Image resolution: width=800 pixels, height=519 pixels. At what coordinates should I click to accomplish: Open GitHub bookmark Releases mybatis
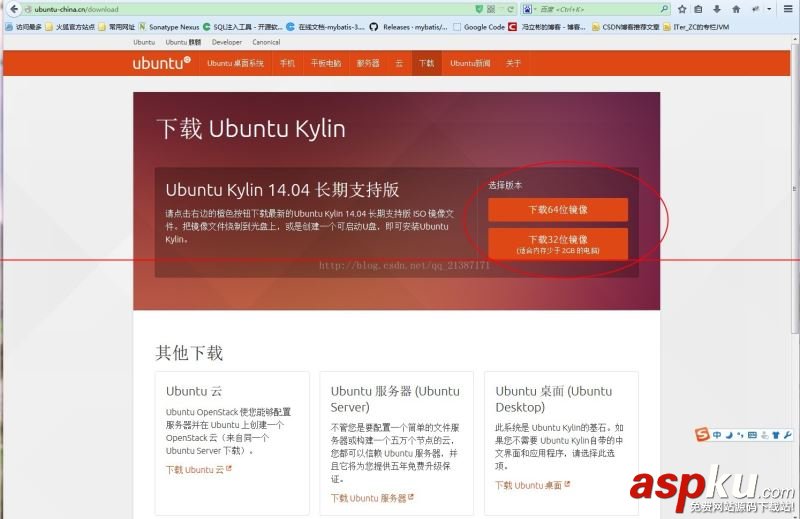(408, 27)
